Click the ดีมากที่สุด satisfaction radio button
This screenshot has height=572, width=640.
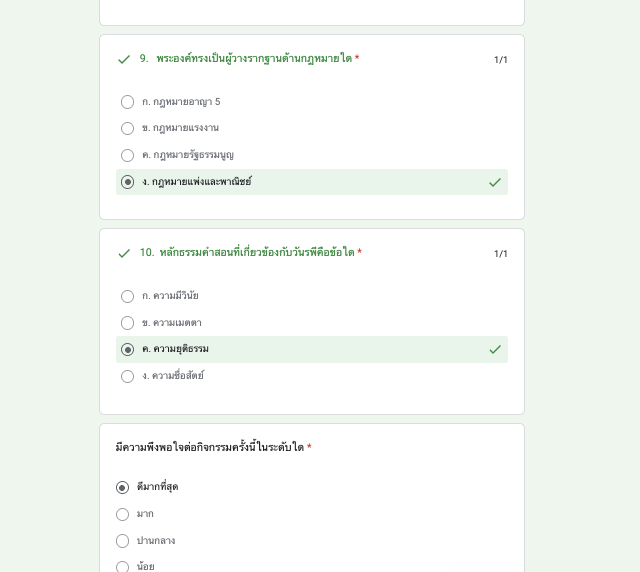pos(123,488)
